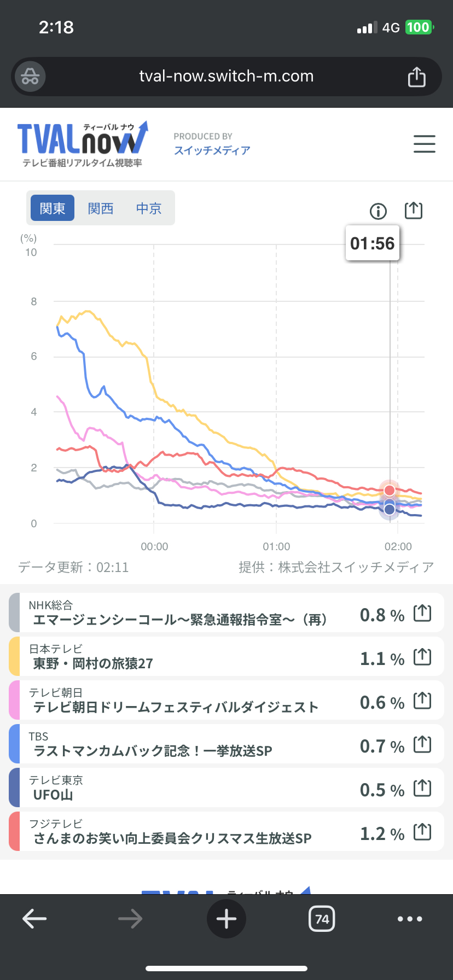Tap the browser share icon in address bar

point(416,77)
